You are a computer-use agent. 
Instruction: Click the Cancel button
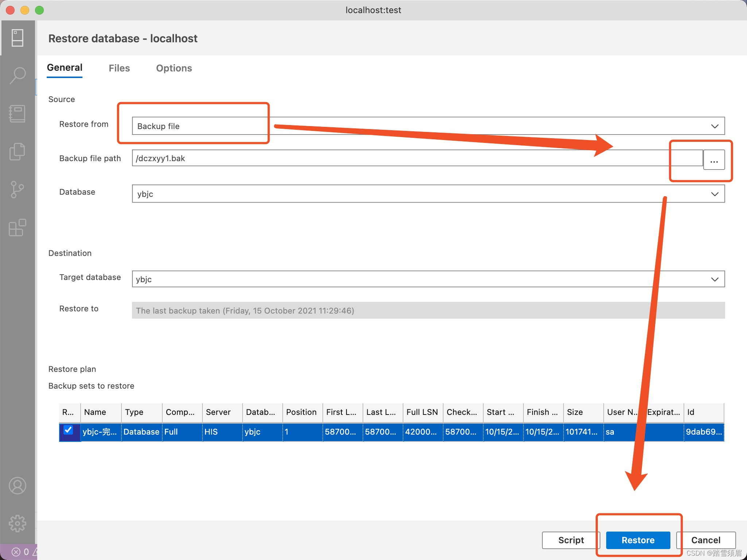[x=705, y=540]
